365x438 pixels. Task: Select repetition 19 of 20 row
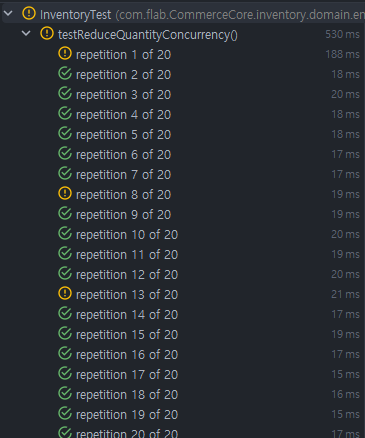tap(182, 414)
